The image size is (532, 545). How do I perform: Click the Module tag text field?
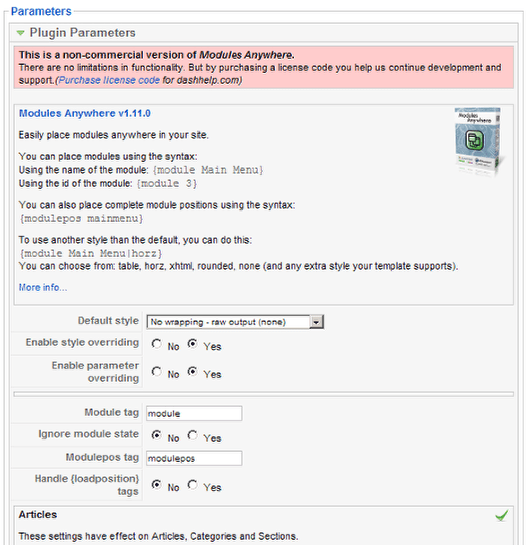pos(194,413)
